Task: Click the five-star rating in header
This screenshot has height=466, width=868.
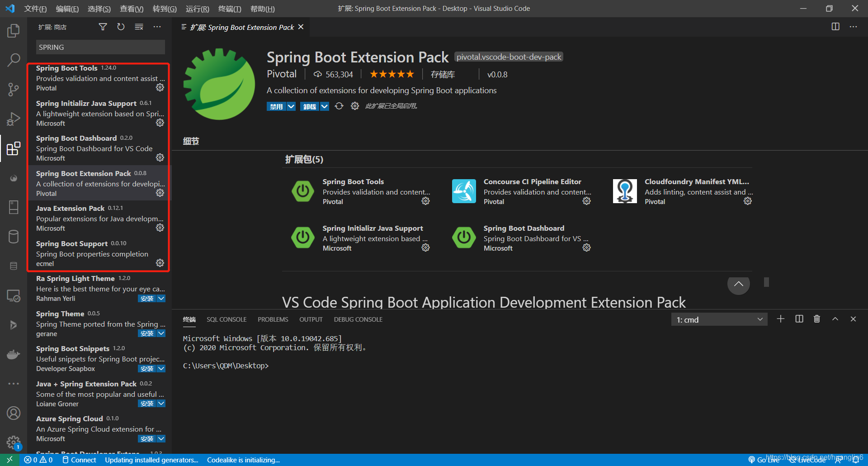Action: 392,74
